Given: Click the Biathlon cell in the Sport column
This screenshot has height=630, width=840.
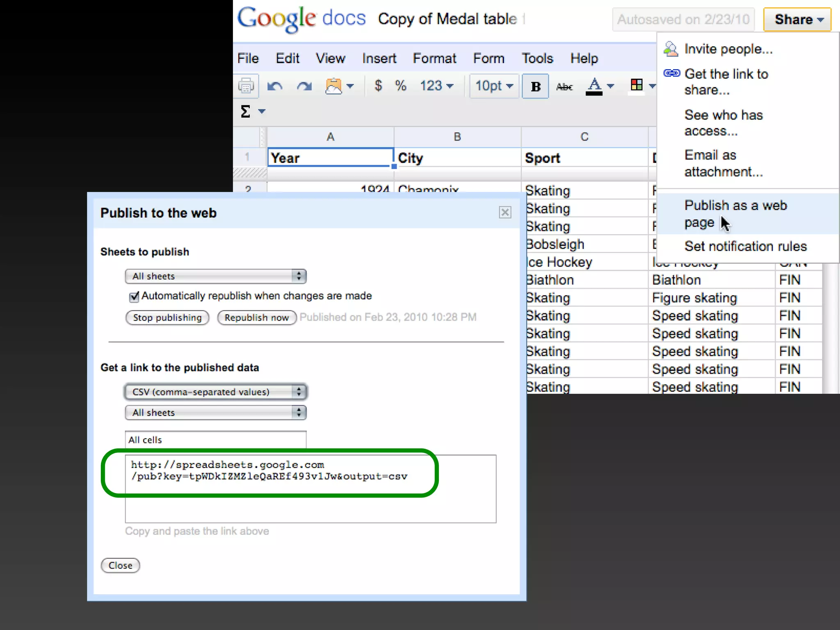Looking at the screenshot, I should tap(587, 280).
